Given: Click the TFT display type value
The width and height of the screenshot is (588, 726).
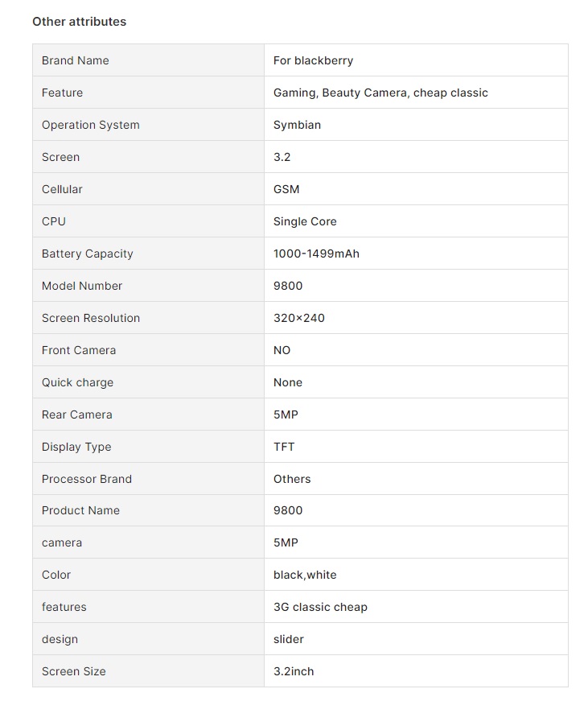Looking at the screenshot, I should (284, 447).
